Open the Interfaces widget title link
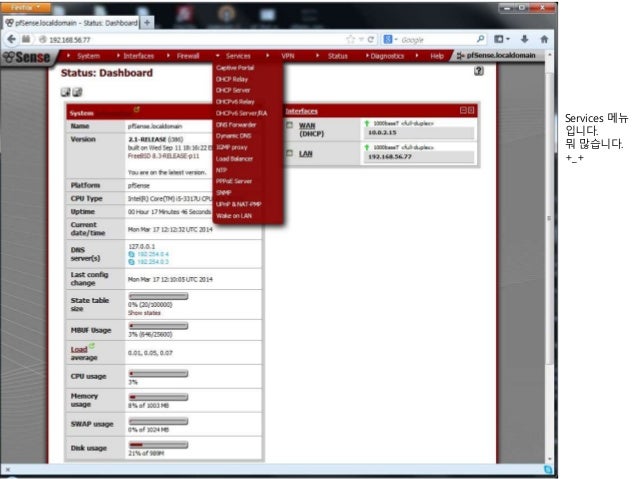 tap(302, 111)
